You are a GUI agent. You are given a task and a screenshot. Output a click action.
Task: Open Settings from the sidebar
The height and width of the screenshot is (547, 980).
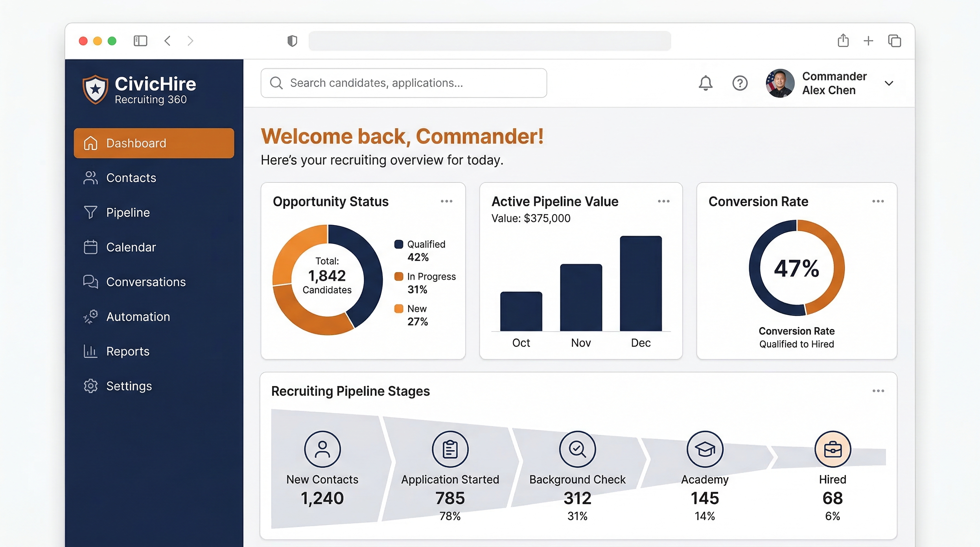tap(129, 386)
